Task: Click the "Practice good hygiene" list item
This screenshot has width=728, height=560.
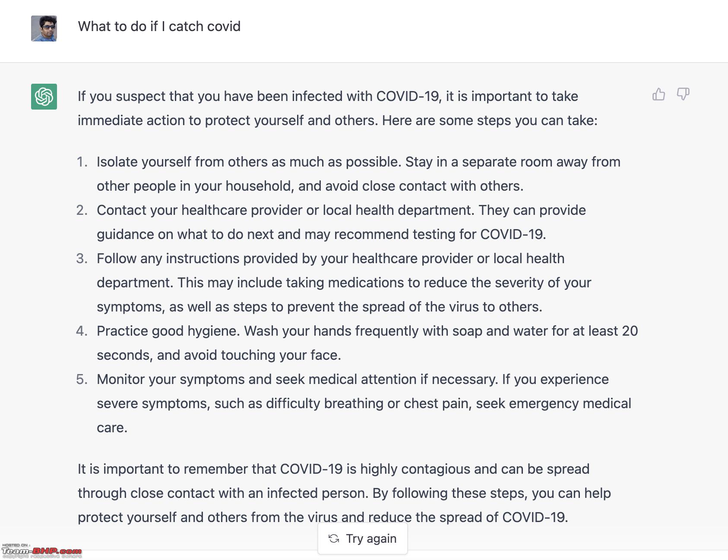Action: point(367,343)
